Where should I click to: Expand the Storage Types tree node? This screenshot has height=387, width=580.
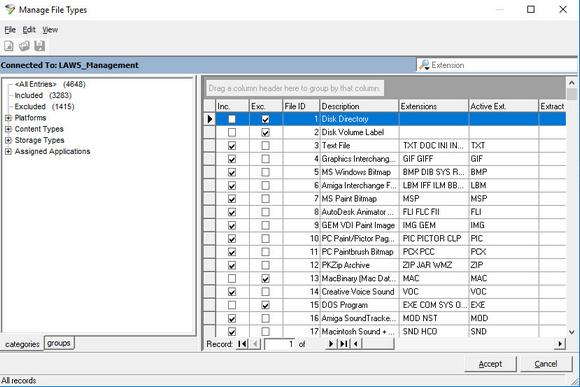point(8,140)
